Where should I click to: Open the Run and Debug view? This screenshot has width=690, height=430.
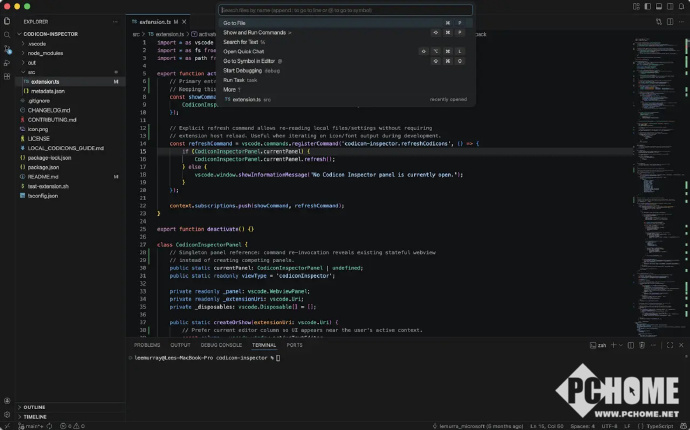7,62
